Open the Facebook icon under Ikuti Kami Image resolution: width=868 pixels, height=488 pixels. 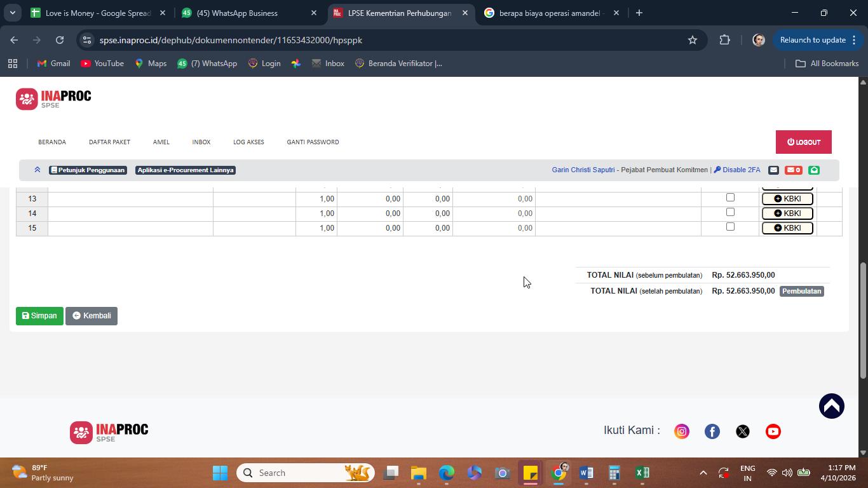pos(712,431)
